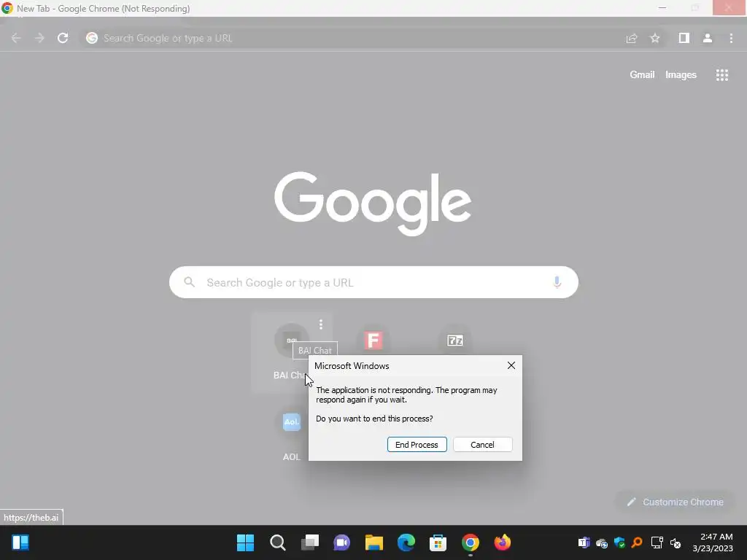Click End Process in the dialog
Viewport: 747px width, 560px height.
417,444
